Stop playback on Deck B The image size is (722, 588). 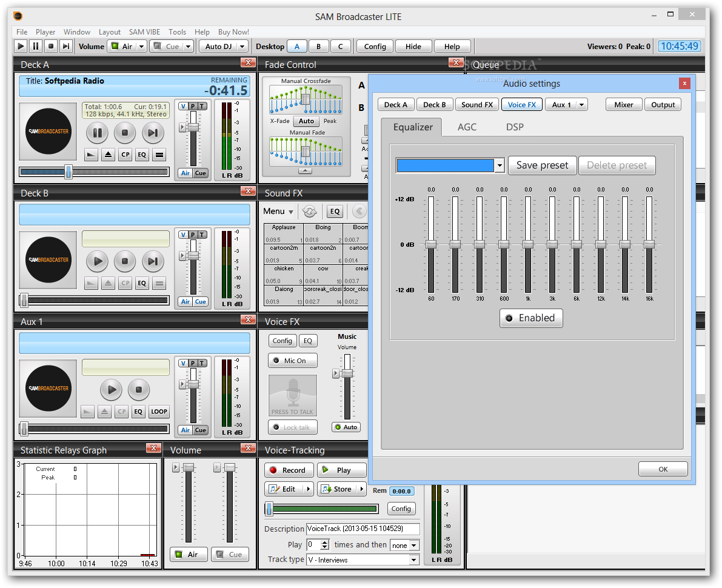[125, 261]
